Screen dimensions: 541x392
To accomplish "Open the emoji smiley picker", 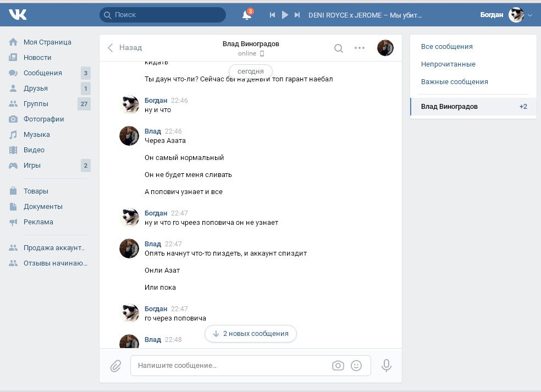I will [x=356, y=366].
